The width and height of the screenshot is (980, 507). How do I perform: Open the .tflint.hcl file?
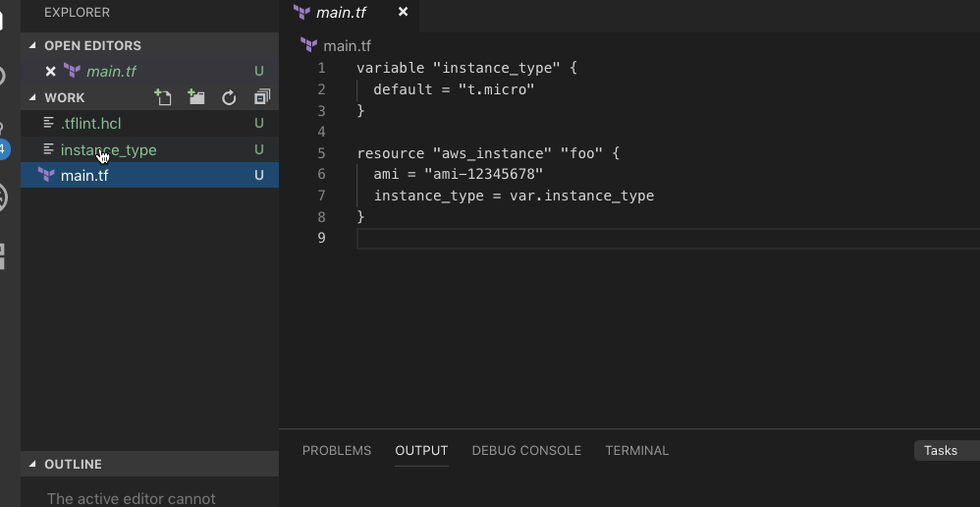(90, 124)
